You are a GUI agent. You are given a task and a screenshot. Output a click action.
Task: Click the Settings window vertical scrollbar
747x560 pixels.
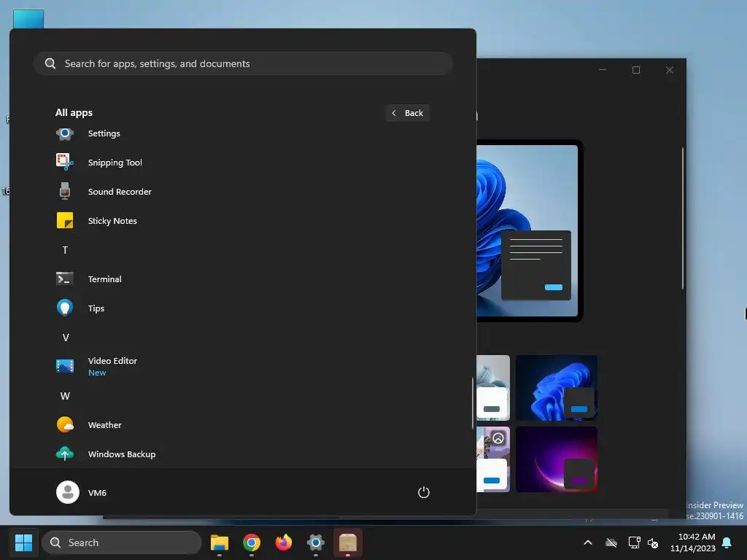[x=682, y=218]
